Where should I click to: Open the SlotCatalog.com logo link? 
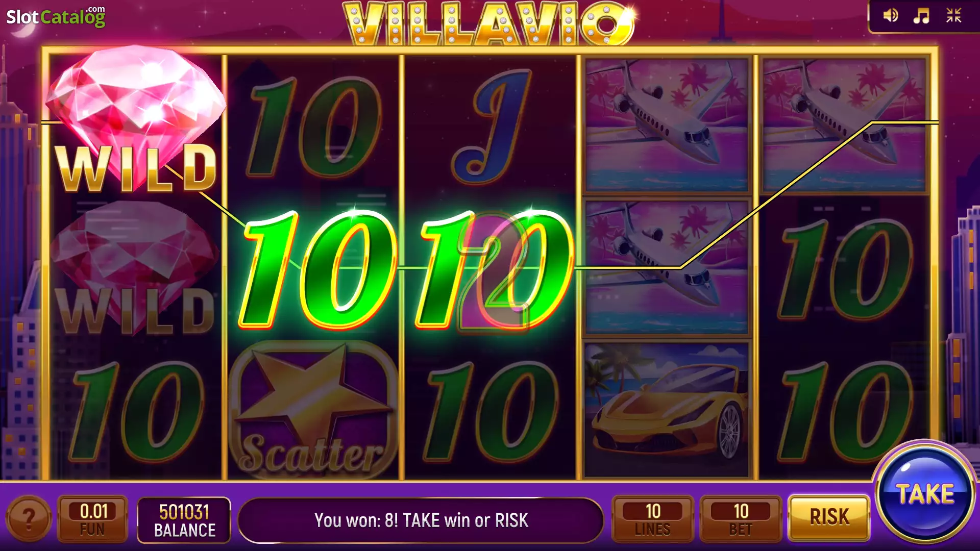pyautogui.click(x=56, y=16)
